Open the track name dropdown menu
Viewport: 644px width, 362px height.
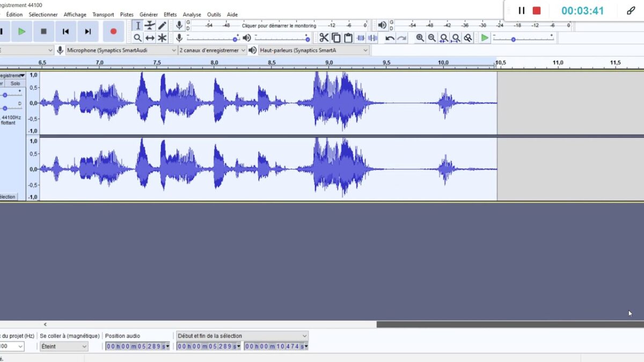[12, 76]
